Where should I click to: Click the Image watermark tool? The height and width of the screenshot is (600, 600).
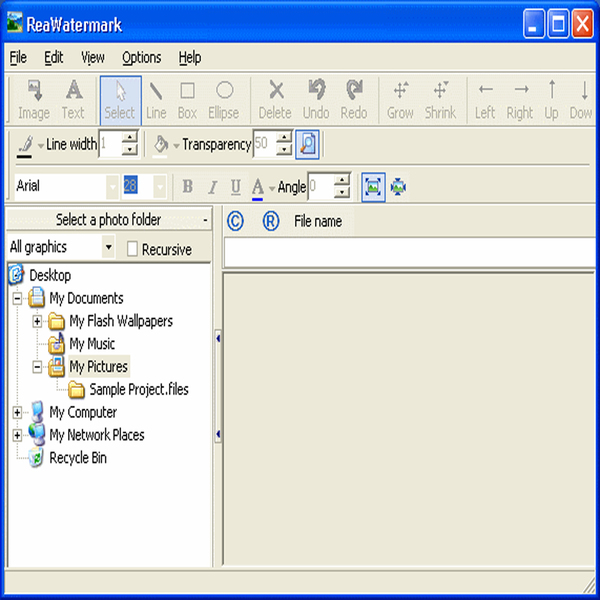(x=34, y=100)
